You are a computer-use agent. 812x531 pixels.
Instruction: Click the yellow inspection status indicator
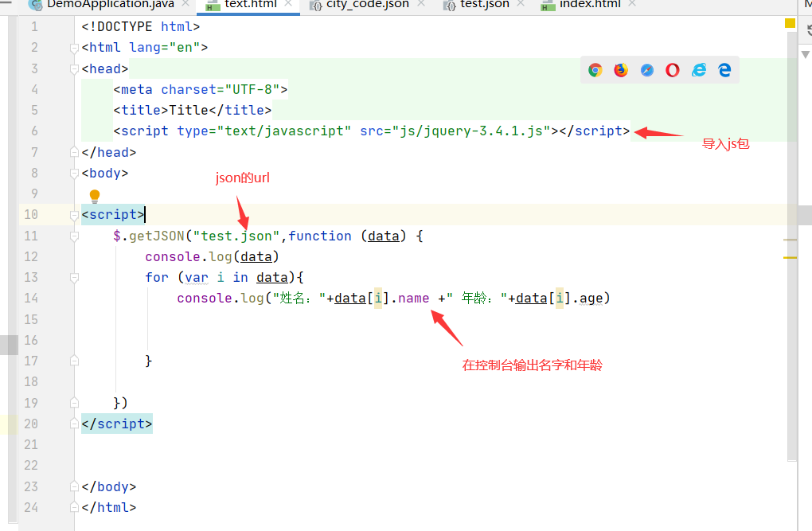[x=790, y=23]
